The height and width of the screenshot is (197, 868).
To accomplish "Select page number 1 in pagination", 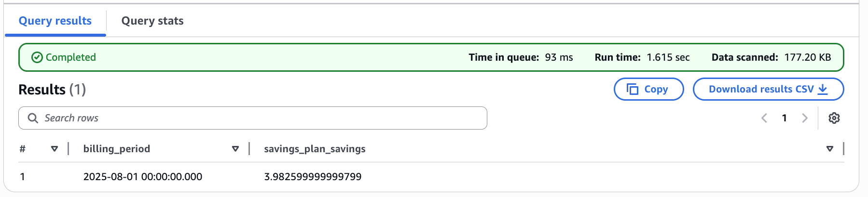I will pyautogui.click(x=785, y=118).
